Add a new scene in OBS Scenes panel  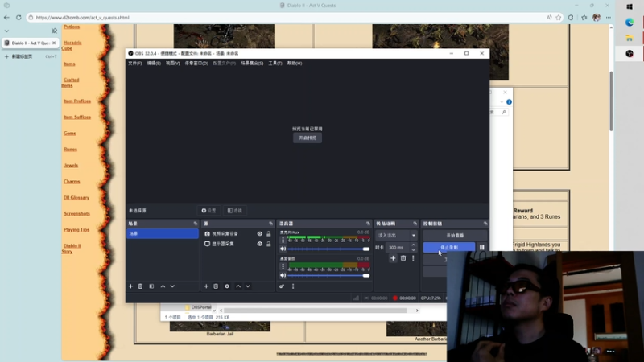pyautogui.click(x=130, y=286)
